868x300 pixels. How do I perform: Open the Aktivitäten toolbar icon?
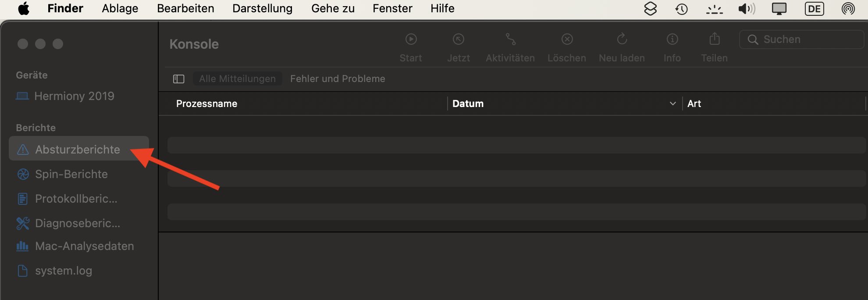510,39
